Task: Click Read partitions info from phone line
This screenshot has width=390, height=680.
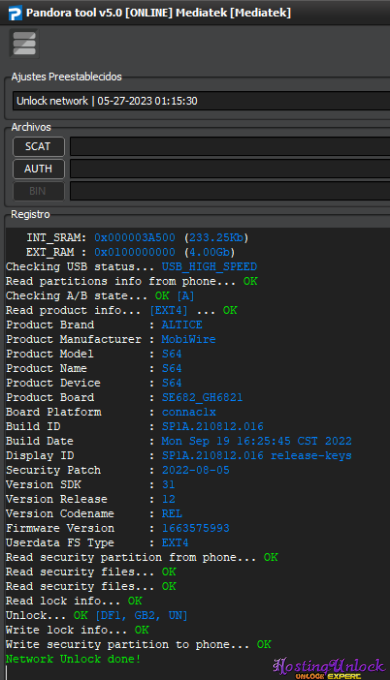Action: (x=131, y=281)
